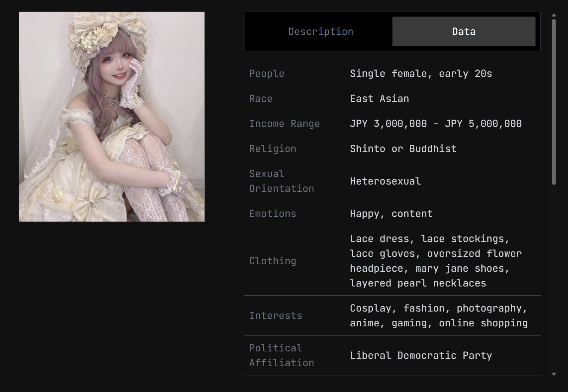Screen dimensions: 568x392
Task: Click the "Income Range" label
Action: [284, 123]
